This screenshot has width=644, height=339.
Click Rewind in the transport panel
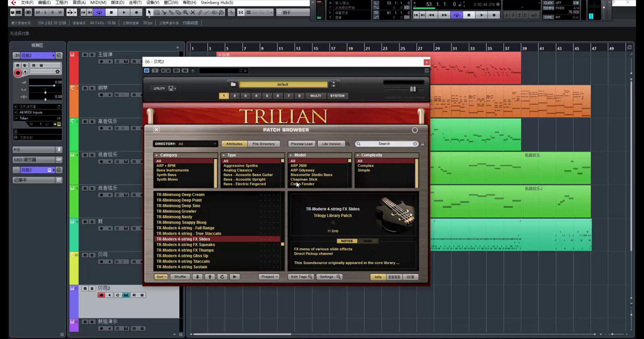[x=431, y=15]
